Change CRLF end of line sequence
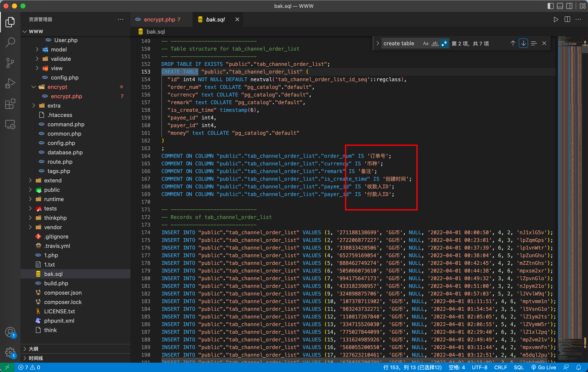Screen dimensions: 588x372 click(500, 367)
